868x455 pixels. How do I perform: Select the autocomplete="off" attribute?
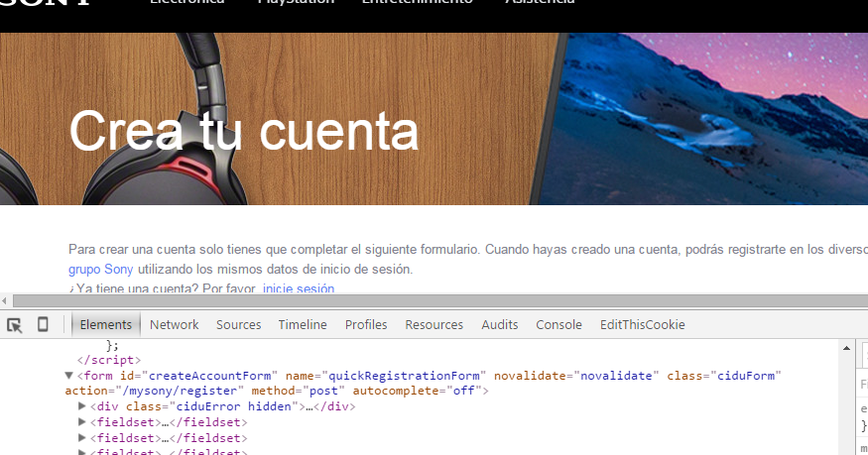[418, 391]
